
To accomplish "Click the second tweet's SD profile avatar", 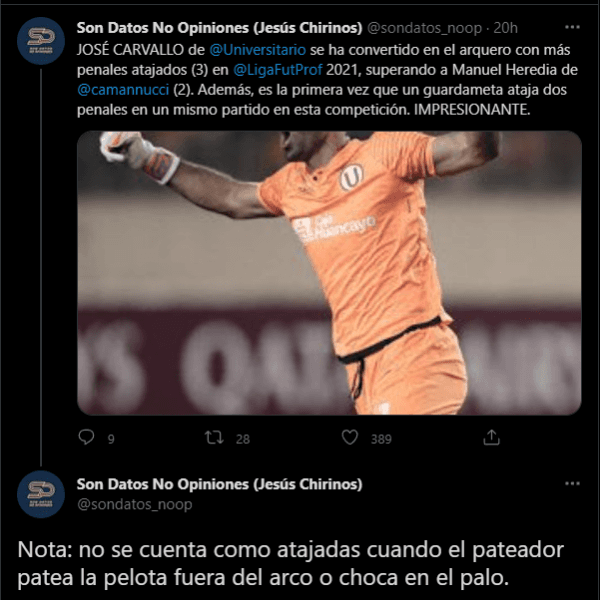I will (41, 494).
